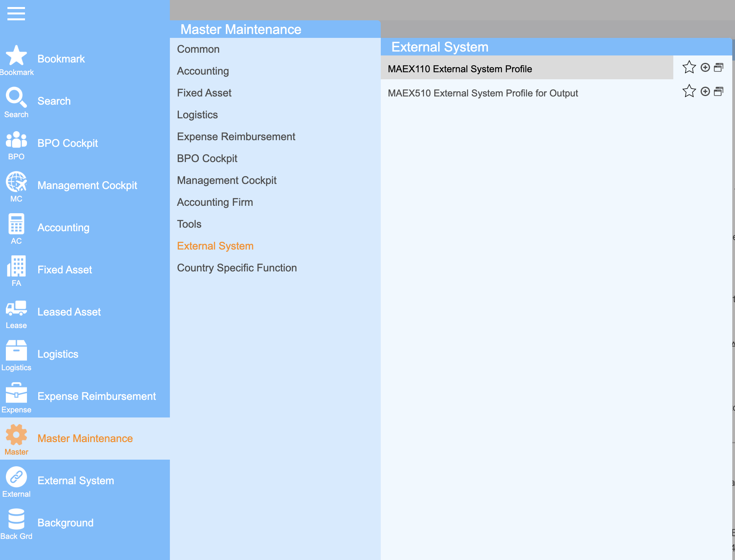Select Management Cockpit in Master Maintenance submenu
This screenshot has width=735, height=560.
click(x=227, y=180)
